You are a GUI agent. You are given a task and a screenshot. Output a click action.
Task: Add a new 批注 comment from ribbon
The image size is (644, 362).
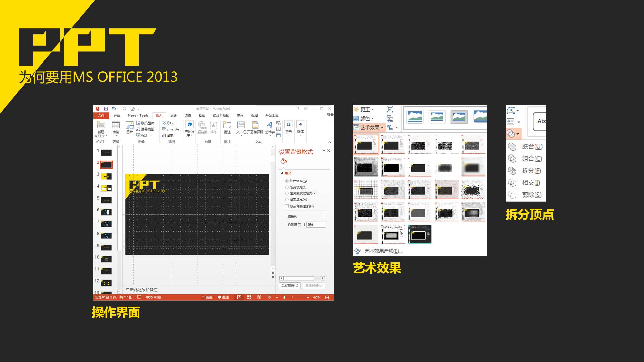pyautogui.click(x=227, y=127)
